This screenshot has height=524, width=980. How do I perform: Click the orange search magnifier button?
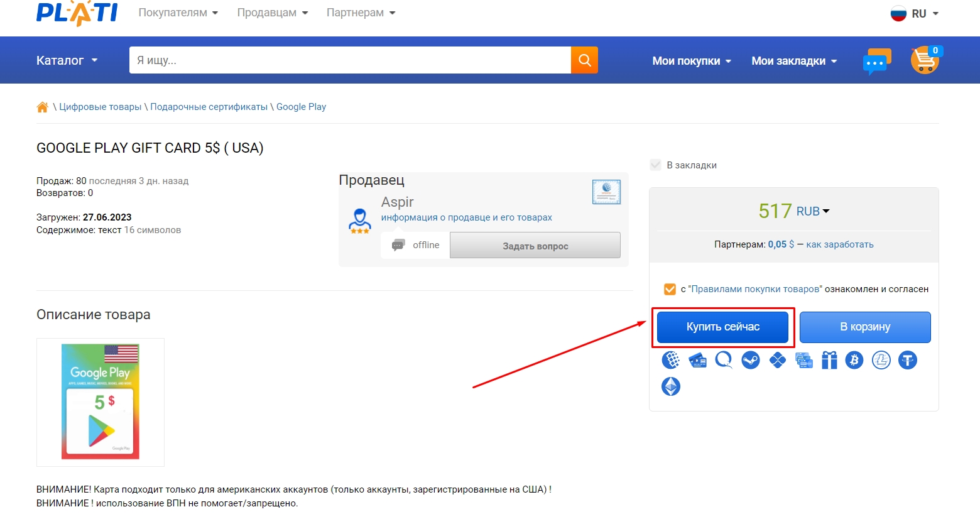point(584,60)
